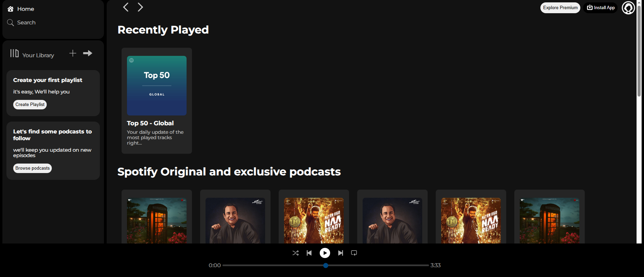Toggle shuffle playback
This screenshot has height=277, width=644.
click(x=296, y=253)
